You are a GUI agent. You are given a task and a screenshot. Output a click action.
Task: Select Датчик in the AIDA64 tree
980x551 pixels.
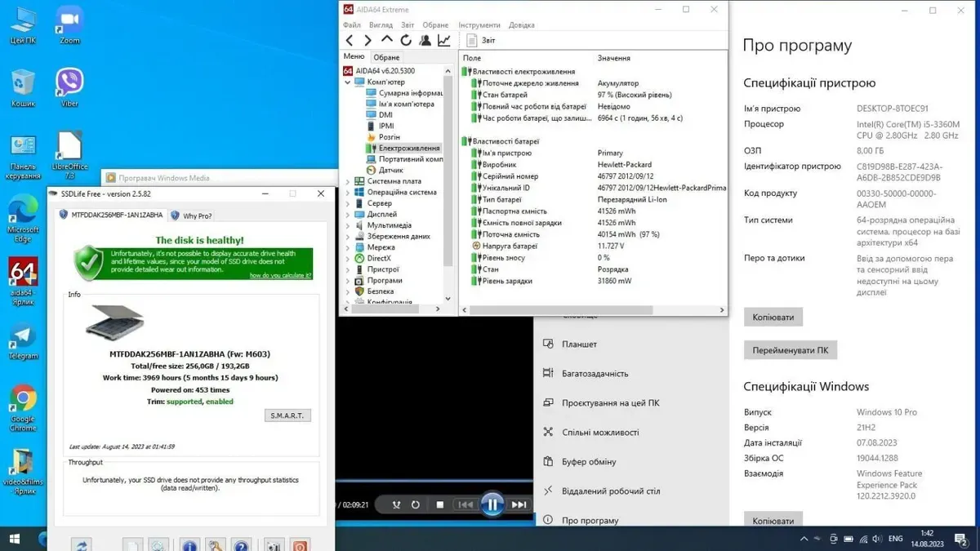pyautogui.click(x=390, y=170)
